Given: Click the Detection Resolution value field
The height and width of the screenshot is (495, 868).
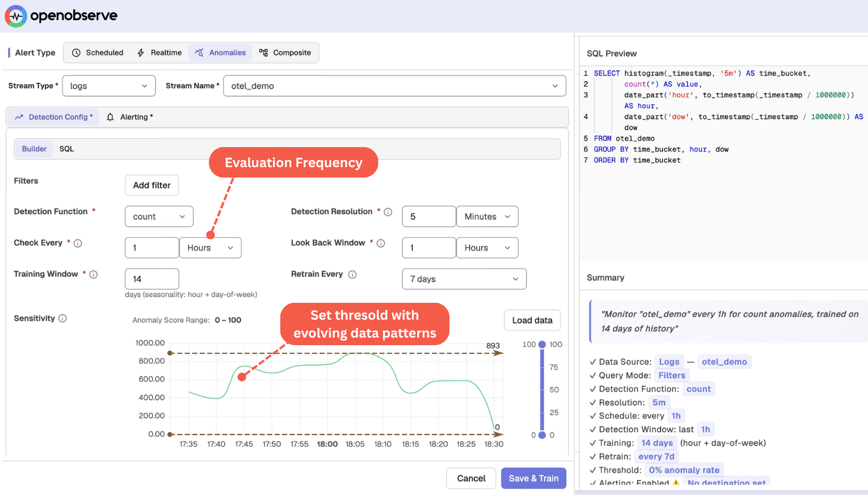Looking at the screenshot, I should (x=429, y=217).
